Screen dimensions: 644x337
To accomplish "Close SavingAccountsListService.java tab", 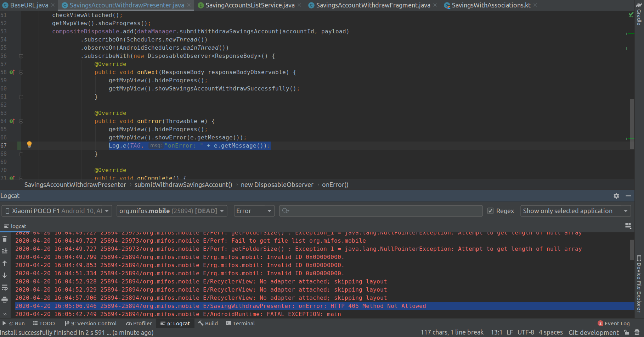I will coord(299,5).
